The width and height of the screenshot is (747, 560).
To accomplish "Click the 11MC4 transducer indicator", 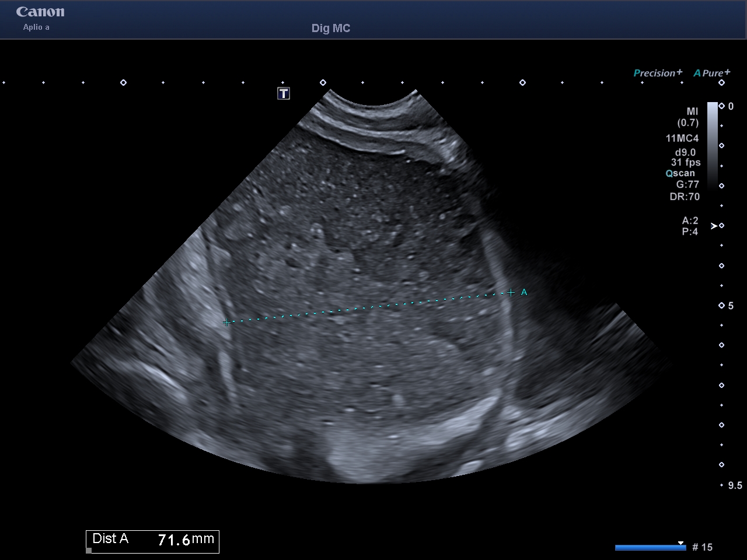I will tap(684, 139).
